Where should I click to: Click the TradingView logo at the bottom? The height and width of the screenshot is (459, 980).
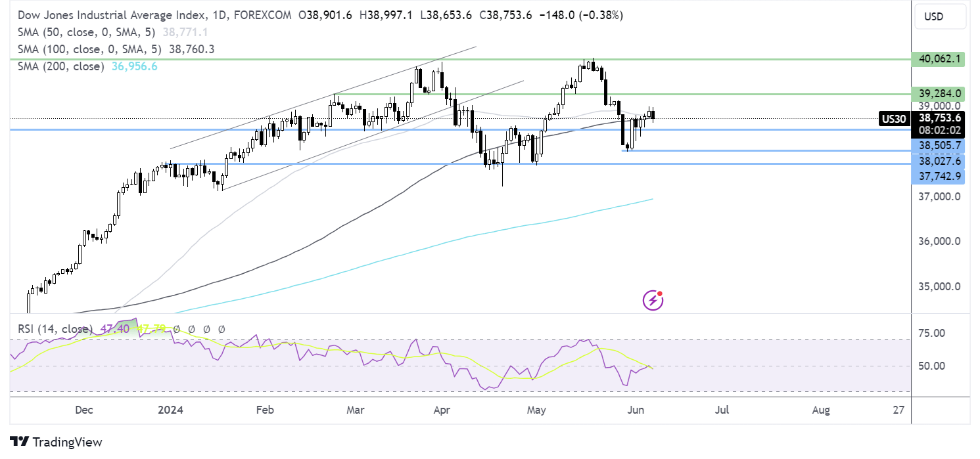point(56,442)
